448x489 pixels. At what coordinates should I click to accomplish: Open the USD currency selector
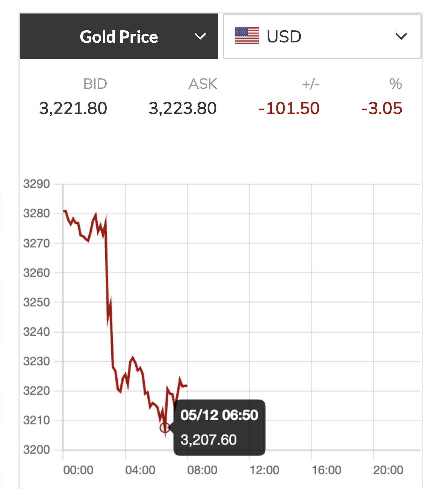pos(322,36)
